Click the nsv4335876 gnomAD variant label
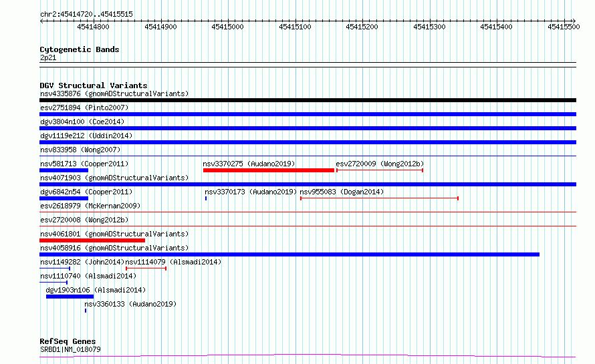 114,94
